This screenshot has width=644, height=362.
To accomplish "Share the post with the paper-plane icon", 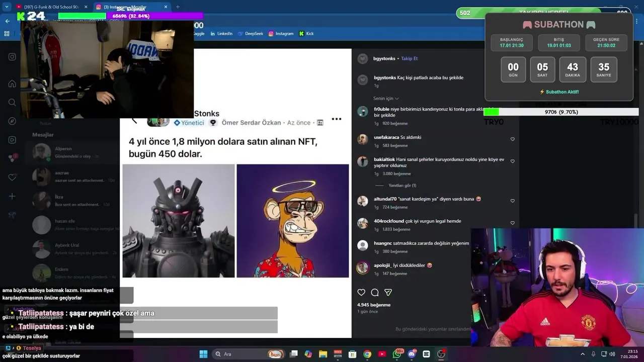I will 388,292.
